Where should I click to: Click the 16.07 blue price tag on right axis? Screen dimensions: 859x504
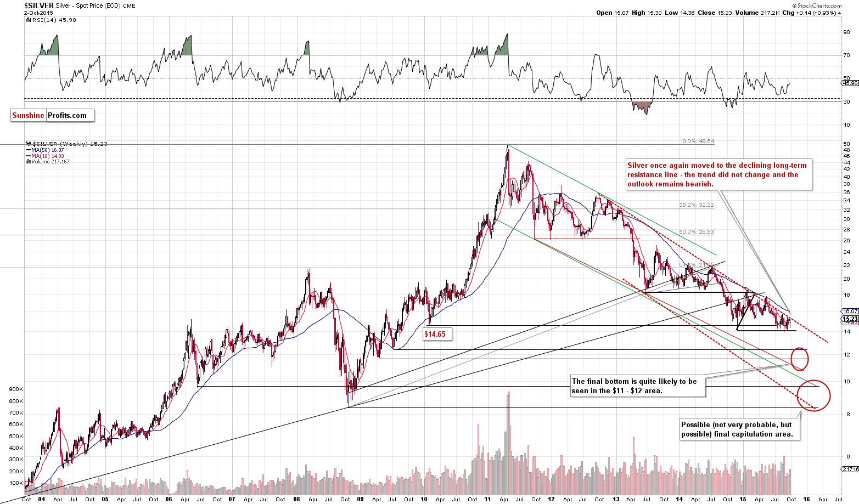click(850, 311)
